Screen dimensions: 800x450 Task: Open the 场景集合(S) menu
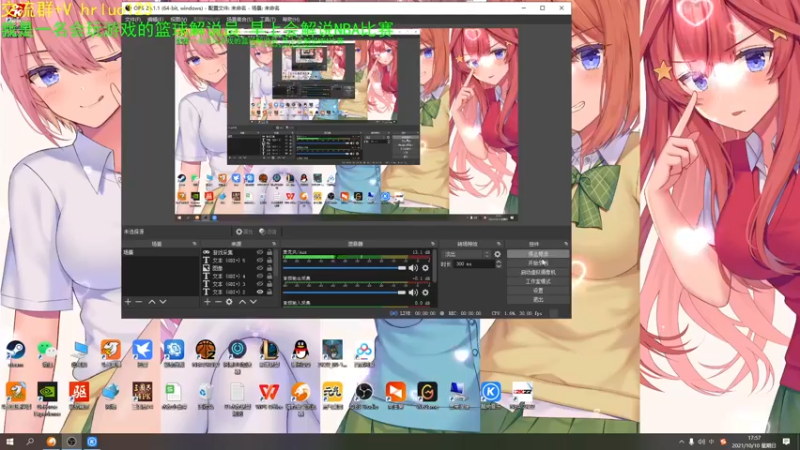pos(239,19)
